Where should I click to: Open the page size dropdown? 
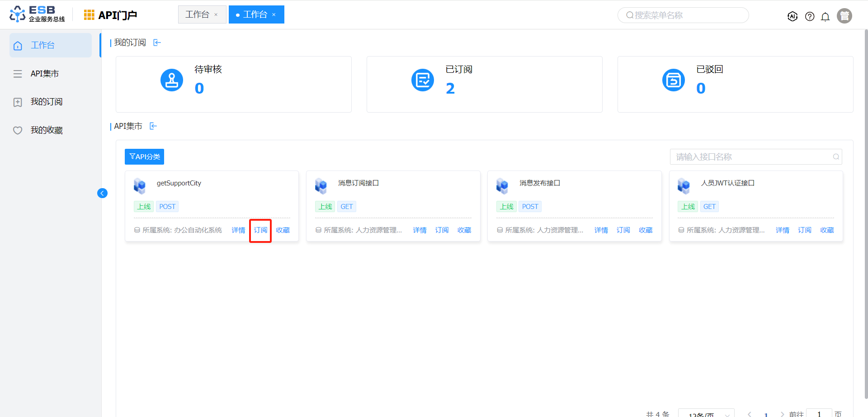tap(706, 413)
